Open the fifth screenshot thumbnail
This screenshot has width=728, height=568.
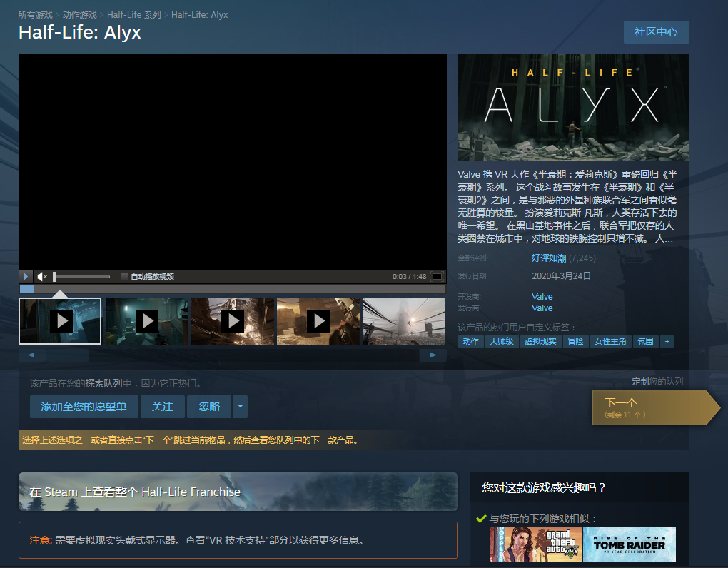pyautogui.click(x=403, y=321)
